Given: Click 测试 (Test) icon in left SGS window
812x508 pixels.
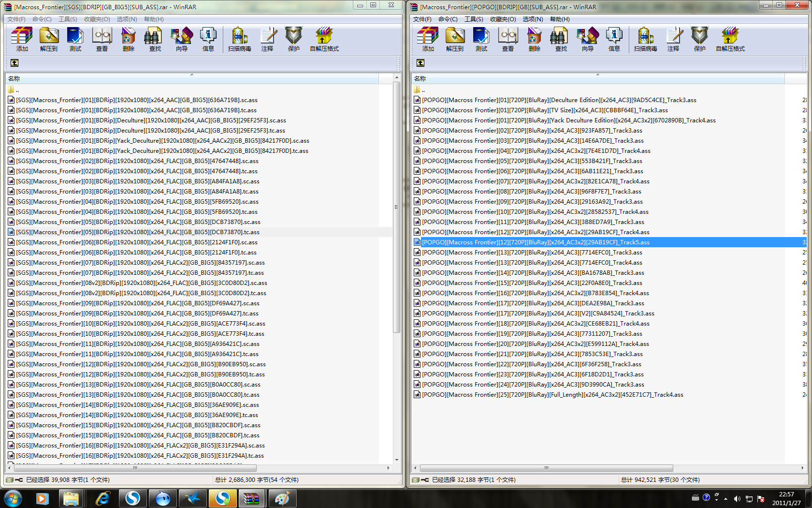Looking at the screenshot, I should pyautogui.click(x=75, y=39).
